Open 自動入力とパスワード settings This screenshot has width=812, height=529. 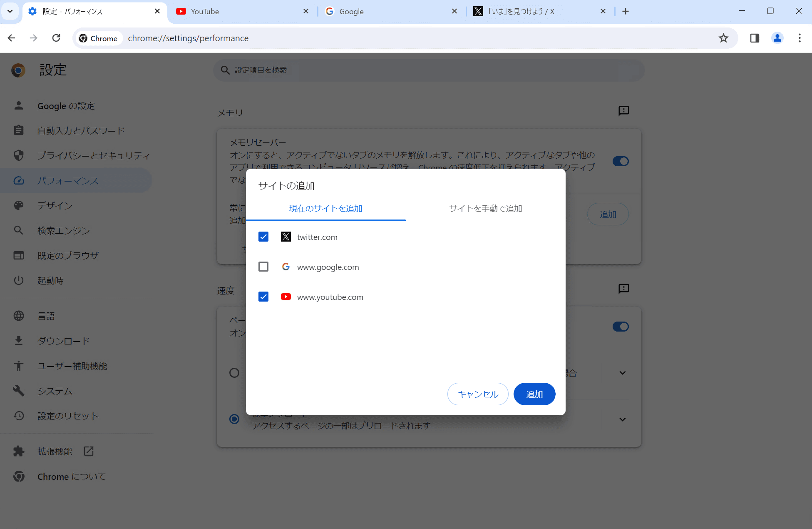[x=76, y=131]
